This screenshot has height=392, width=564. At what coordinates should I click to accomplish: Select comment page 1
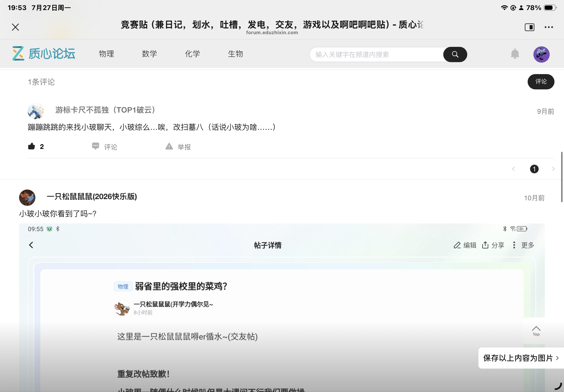coord(534,169)
